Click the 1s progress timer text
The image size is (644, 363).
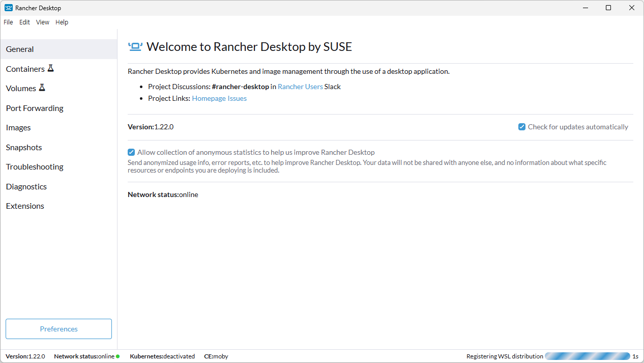(635, 356)
